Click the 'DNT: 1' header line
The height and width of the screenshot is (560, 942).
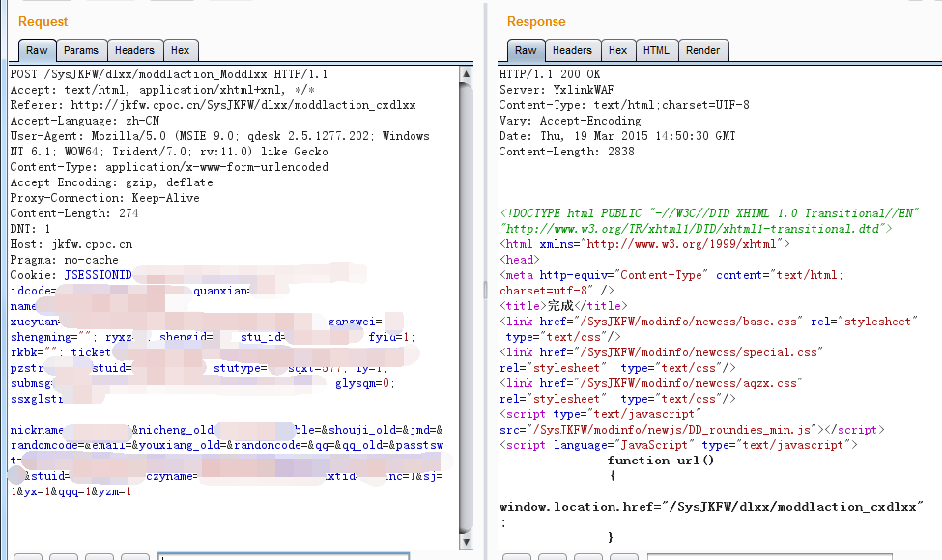(30, 229)
